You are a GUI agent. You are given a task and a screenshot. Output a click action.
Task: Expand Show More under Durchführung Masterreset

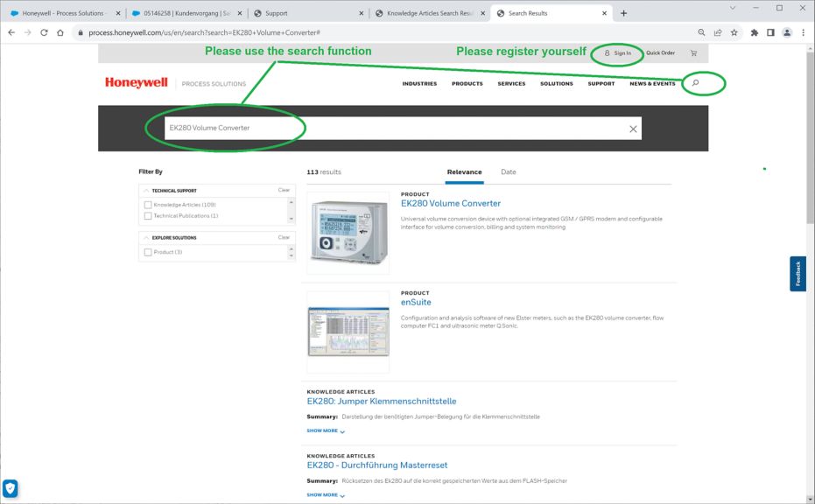[326, 494]
